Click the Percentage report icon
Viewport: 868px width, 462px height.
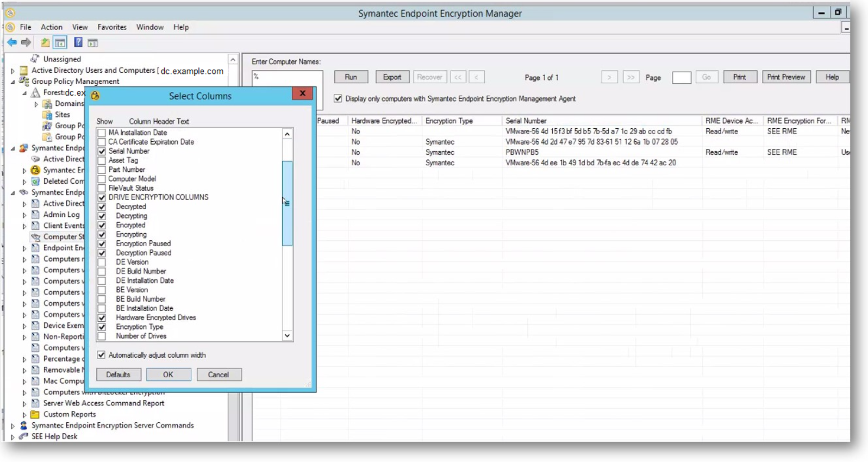pyautogui.click(x=35, y=359)
